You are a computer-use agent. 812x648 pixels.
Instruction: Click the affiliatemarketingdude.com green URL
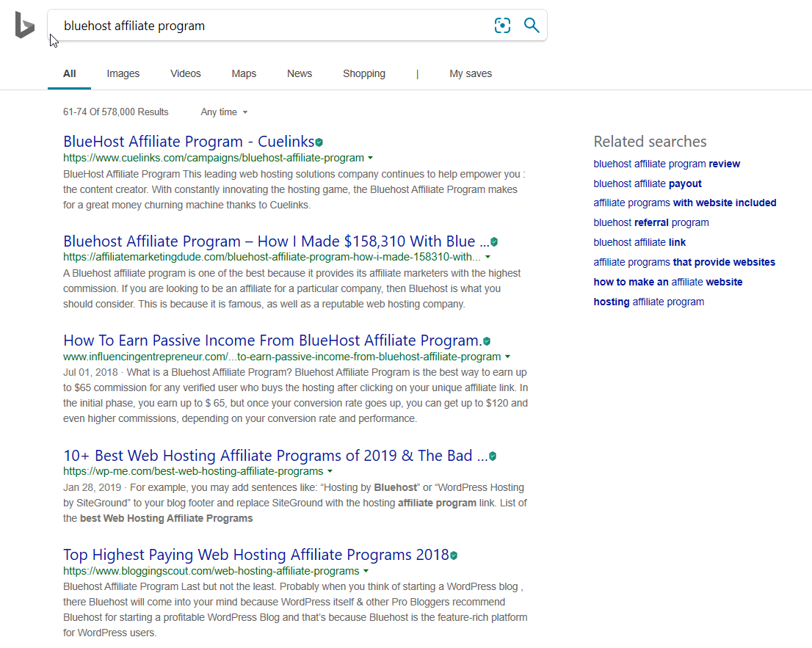coord(272,258)
